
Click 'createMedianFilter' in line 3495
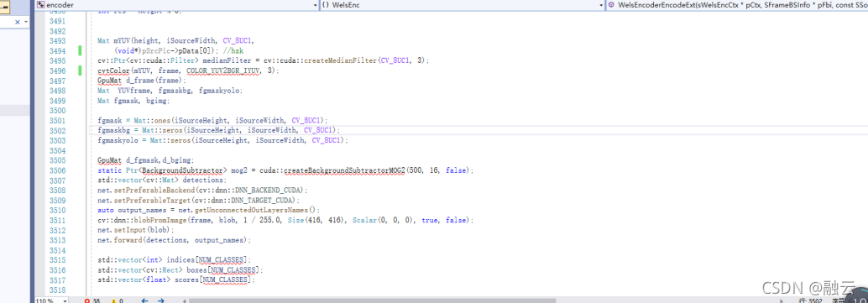coord(340,61)
